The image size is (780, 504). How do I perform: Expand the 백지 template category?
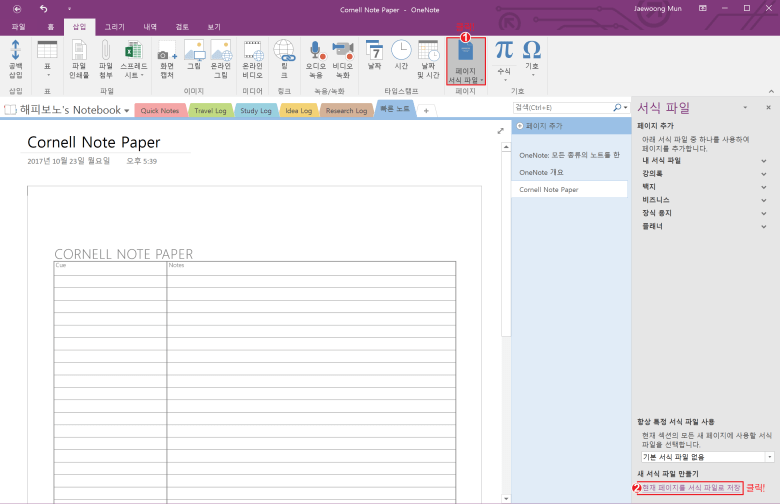[764, 187]
